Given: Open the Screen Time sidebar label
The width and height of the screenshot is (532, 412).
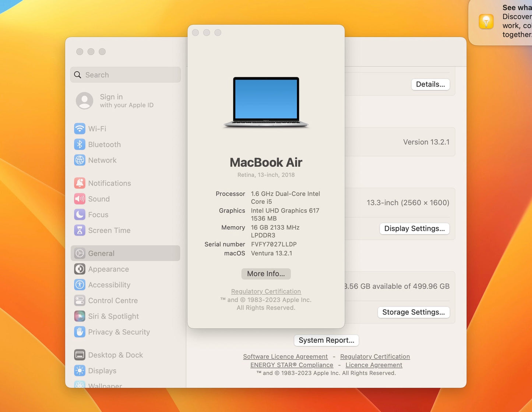Looking at the screenshot, I should 109,230.
